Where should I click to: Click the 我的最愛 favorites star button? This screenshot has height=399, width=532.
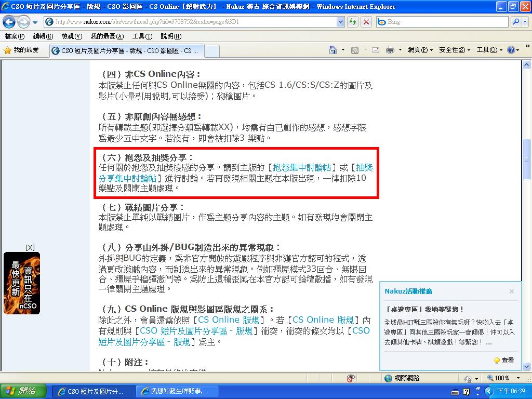point(21,50)
